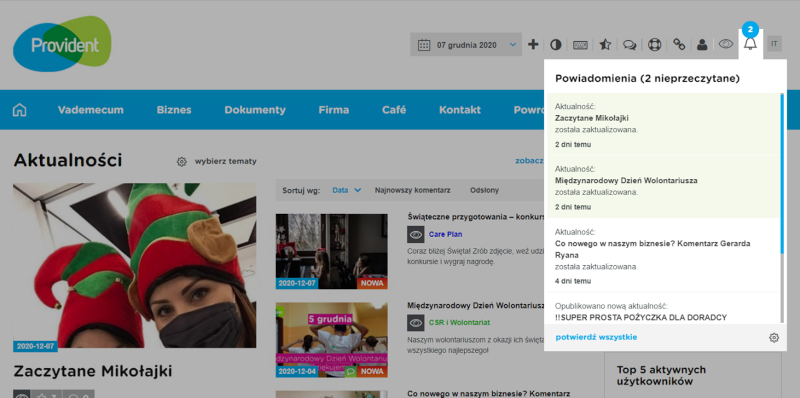Click the plus add icon in toolbar

[533, 44]
